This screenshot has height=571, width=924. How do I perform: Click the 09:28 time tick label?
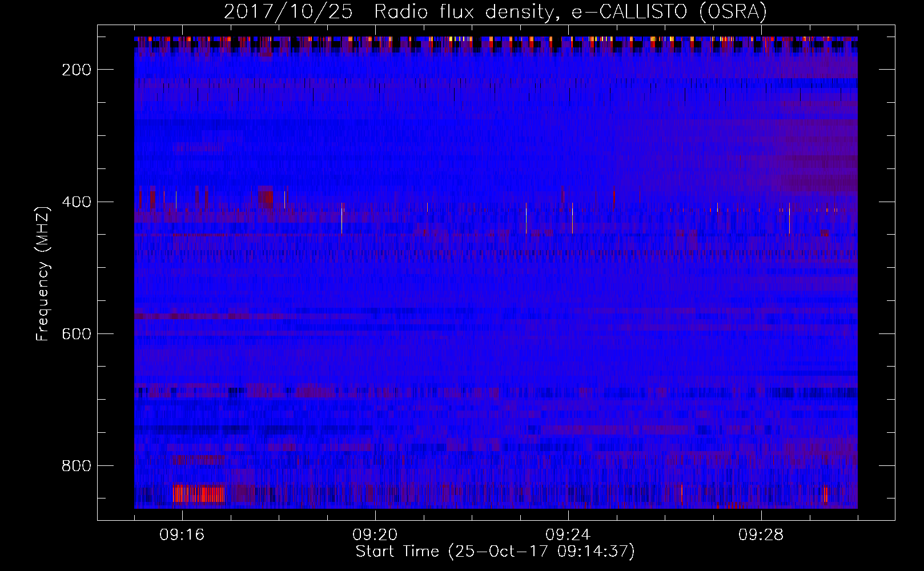761,535
